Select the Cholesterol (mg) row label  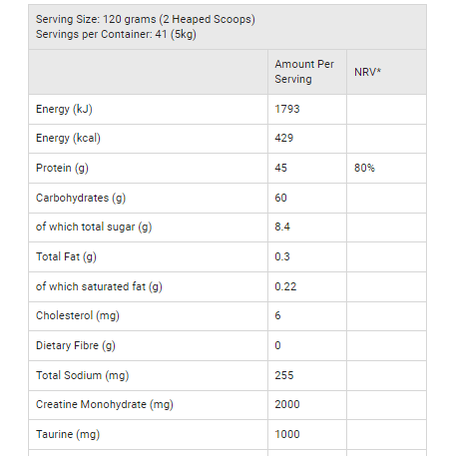tap(78, 316)
